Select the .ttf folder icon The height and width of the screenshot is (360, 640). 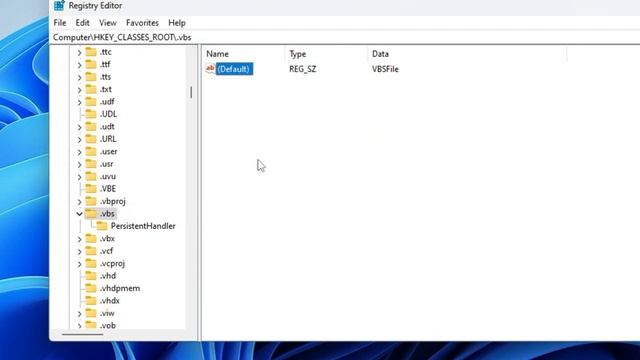point(91,64)
